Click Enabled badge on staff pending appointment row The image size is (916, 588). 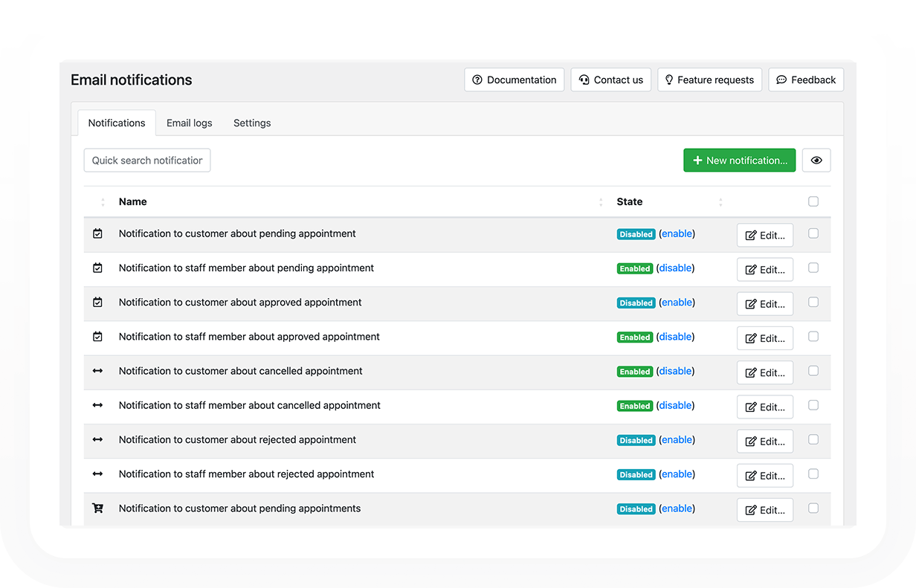click(x=635, y=268)
